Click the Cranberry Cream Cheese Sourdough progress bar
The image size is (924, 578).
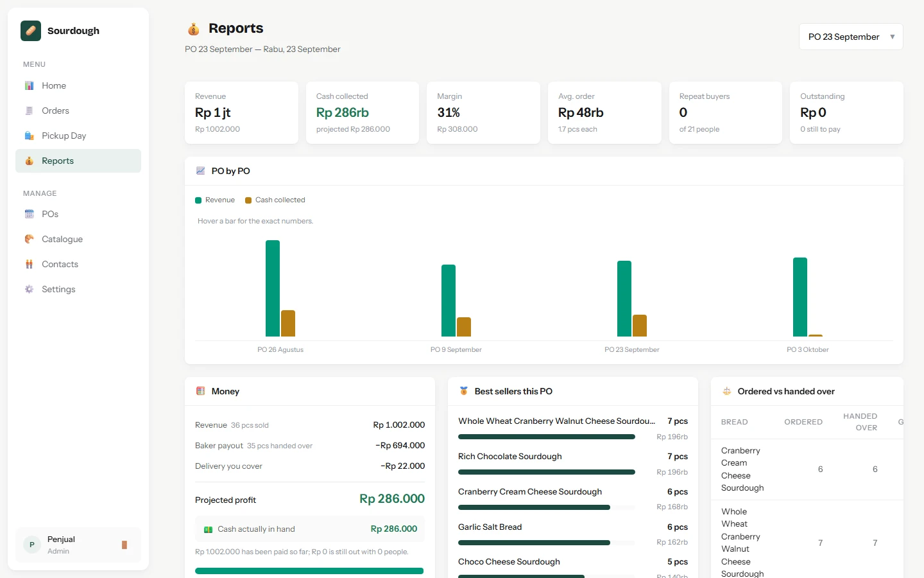[547, 507]
